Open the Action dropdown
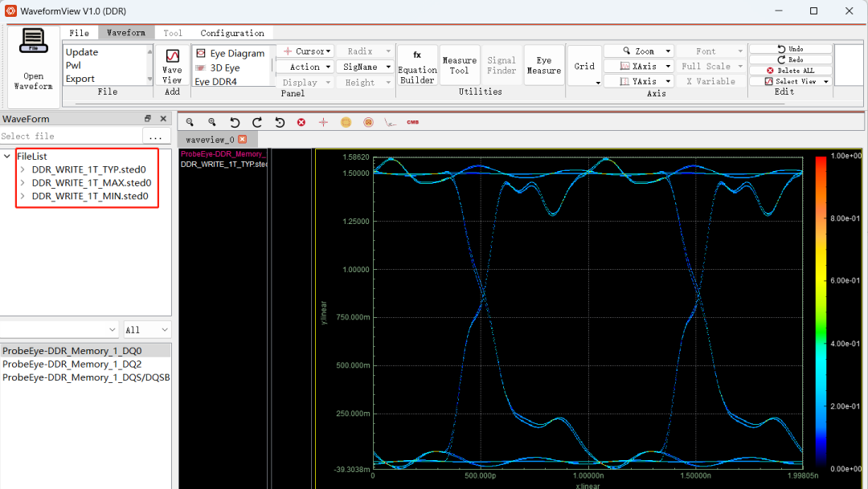The height and width of the screenshot is (489, 868). click(305, 67)
